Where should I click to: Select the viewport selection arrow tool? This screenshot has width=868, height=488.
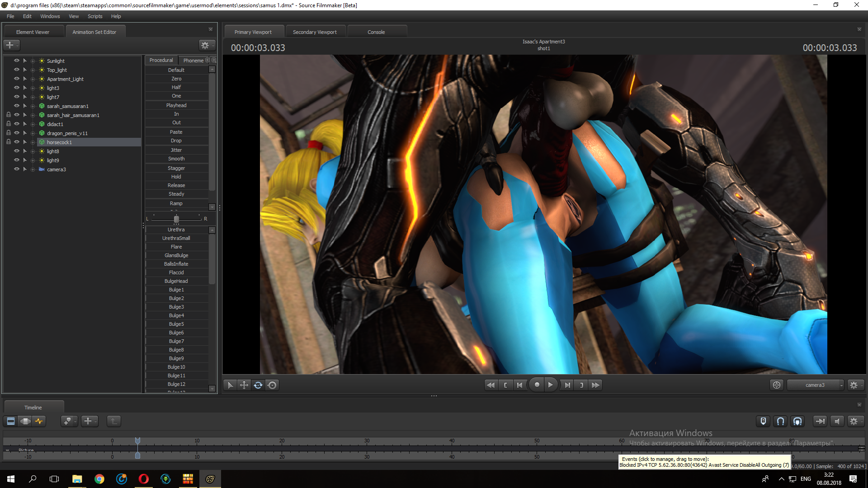coord(230,385)
